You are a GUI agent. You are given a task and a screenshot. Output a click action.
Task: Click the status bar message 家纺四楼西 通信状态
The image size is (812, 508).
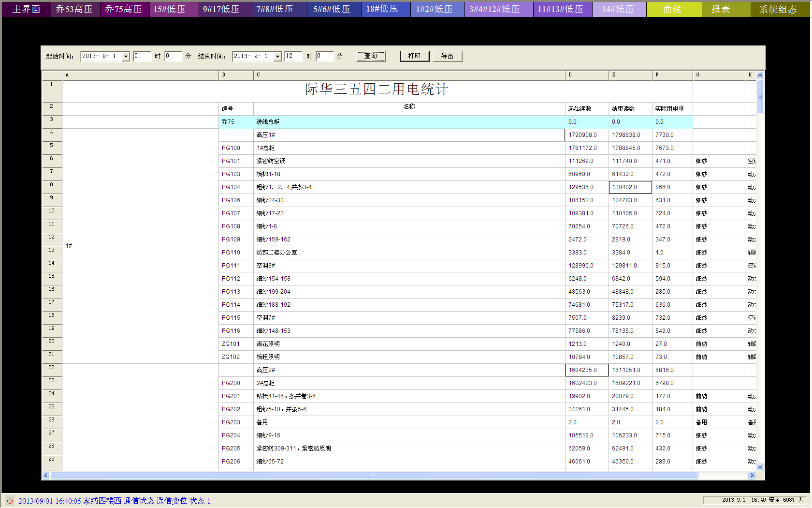[118, 501]
